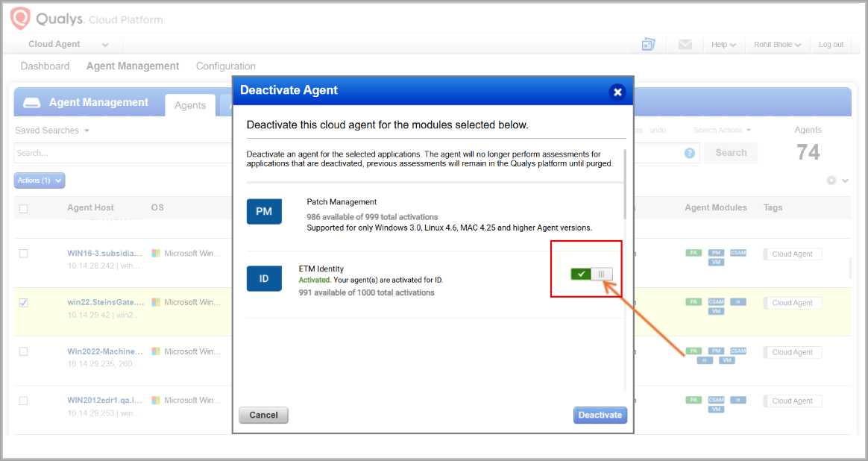Open win22.SteinsGate agent host link

pyautogui.click(x=106, y=302)
